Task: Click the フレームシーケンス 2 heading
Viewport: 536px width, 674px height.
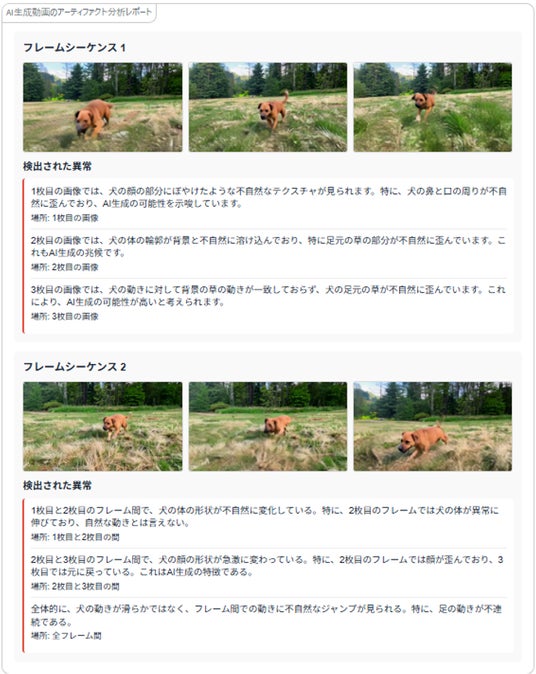Action: click(x=74, y=367)
